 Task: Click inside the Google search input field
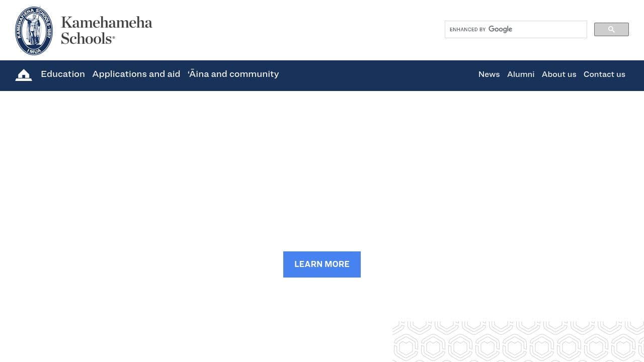[543, 29]
